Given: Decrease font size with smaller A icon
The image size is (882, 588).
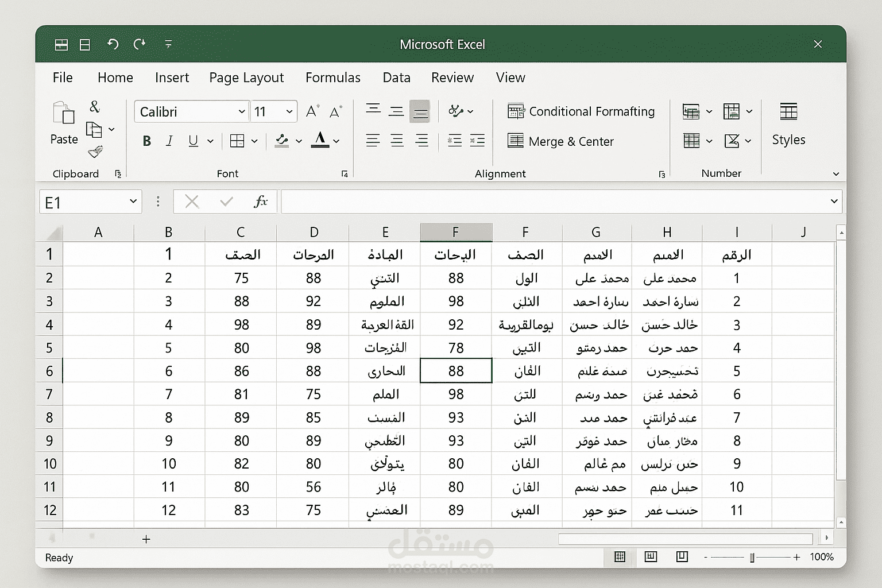Looking at the screenshot, I should (336, 111).
